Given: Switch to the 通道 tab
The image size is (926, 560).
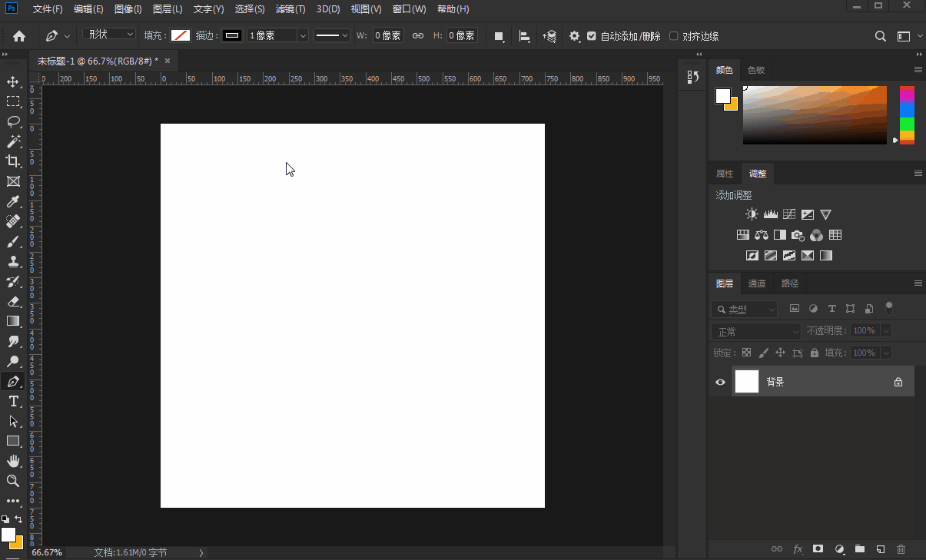Looking at the screenshot, I should coord(757,283).
